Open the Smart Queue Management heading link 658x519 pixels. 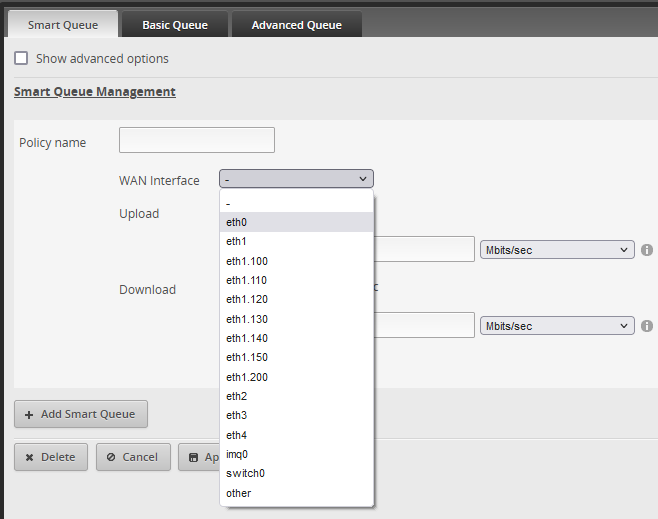point(95,92)
